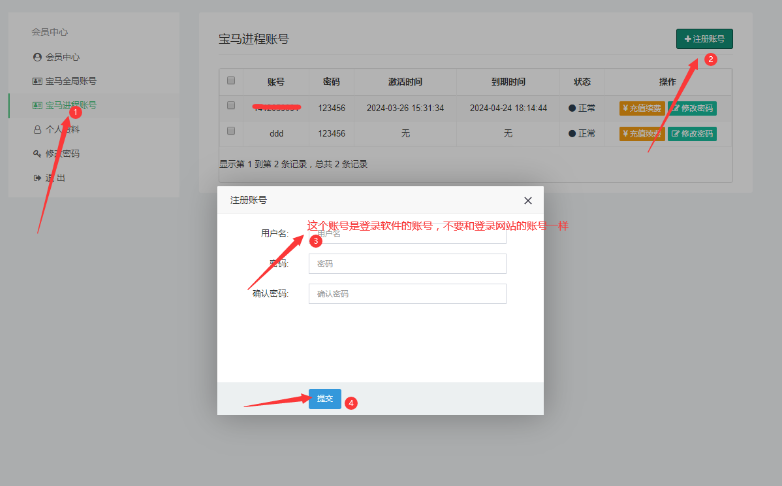Screen dimensions: 782x486
Task: Click activation time 2024-03-26 15:31:34
Action: [x=405, y=108]
